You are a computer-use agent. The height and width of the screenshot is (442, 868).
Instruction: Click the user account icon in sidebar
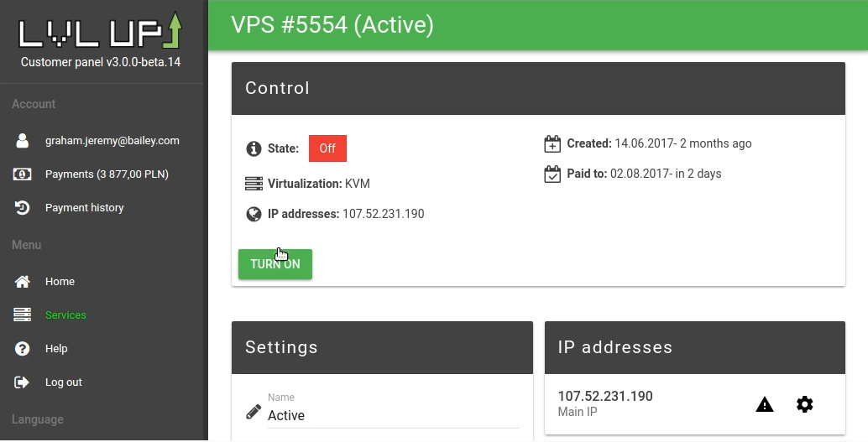coord(23,141)
